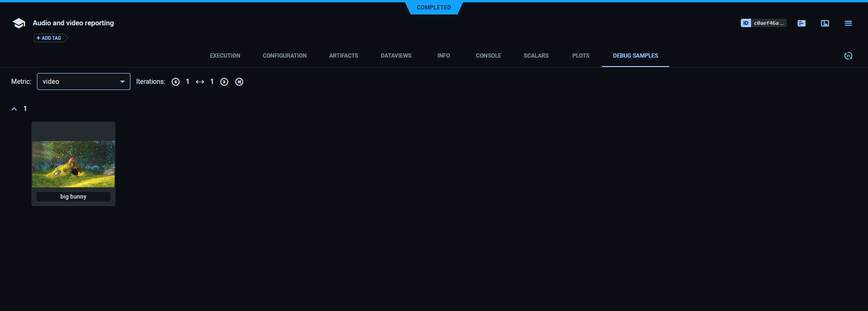868x311 pixels.
Task: View the Scalars tab
Action: click(536, 56)
